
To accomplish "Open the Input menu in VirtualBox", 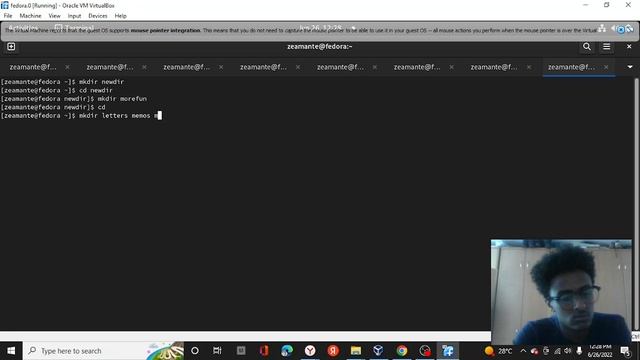I will click(x=74, y=16).
